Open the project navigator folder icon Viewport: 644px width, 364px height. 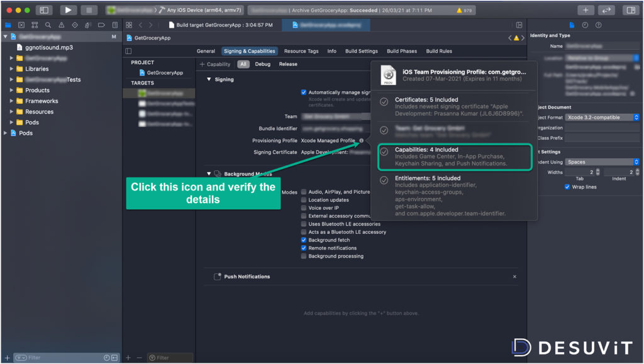click(x=8, y=25)
